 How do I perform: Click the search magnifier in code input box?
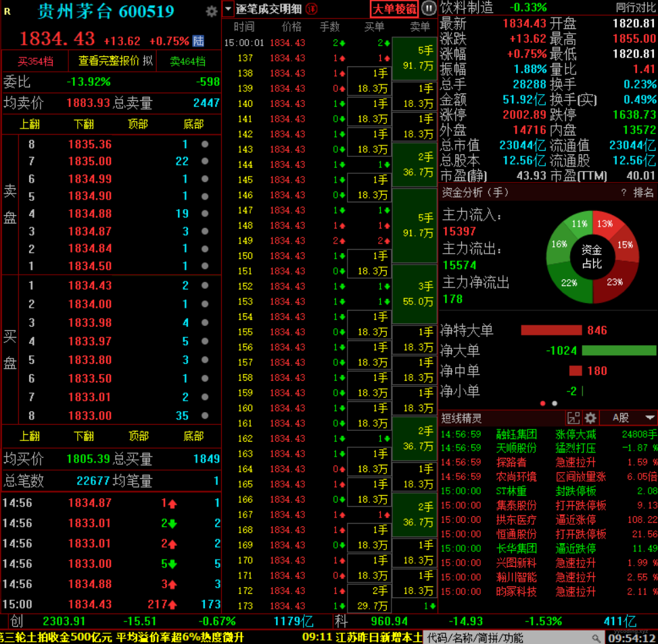click(x=596, y=637)
